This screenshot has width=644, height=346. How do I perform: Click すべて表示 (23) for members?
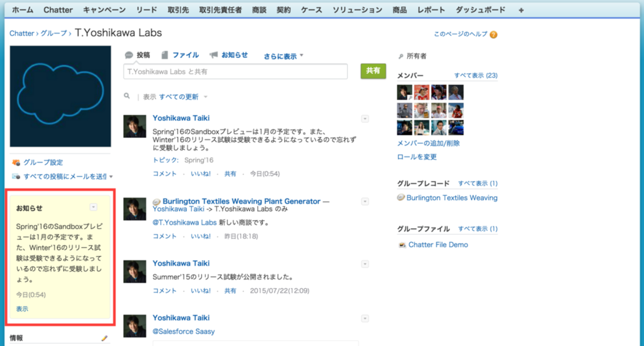click(476, 75)
